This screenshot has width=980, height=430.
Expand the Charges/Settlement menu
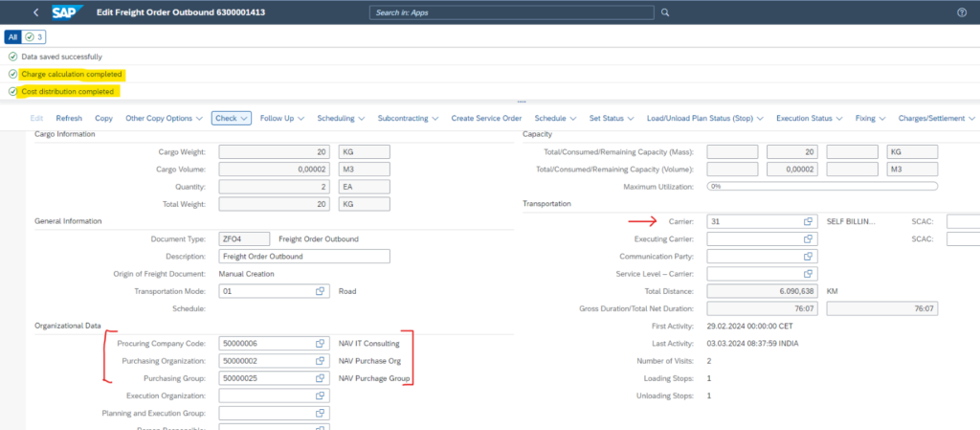coord(938,118)
